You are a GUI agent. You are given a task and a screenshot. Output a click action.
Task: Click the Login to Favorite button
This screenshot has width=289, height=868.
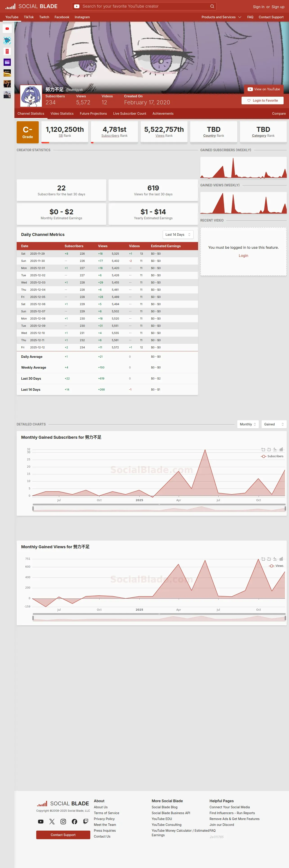[x=262, y=101]
